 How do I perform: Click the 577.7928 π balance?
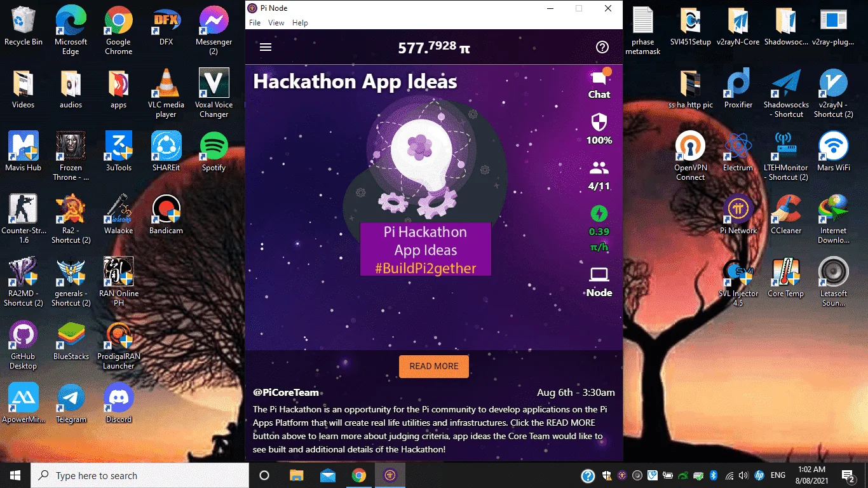click(434, 47)
